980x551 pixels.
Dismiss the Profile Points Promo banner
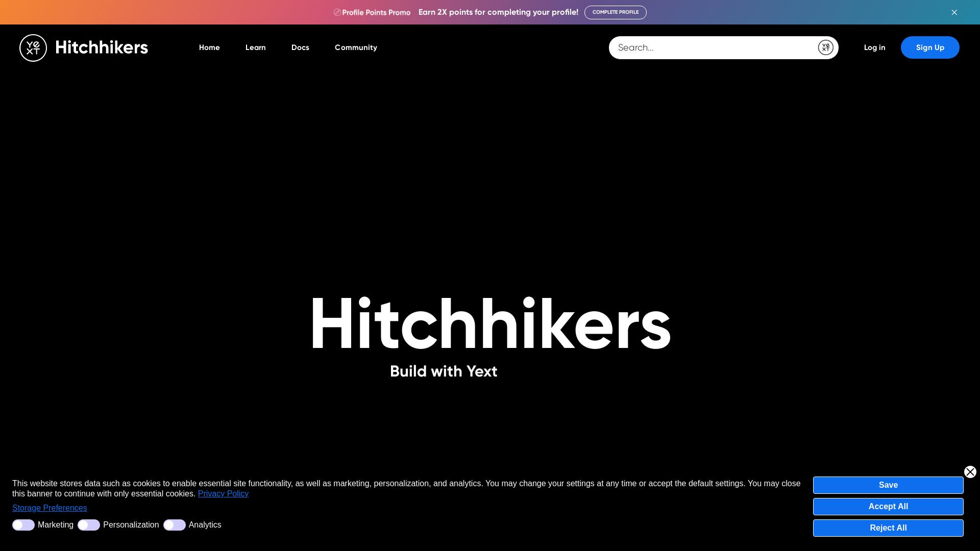tap(954, 12)
